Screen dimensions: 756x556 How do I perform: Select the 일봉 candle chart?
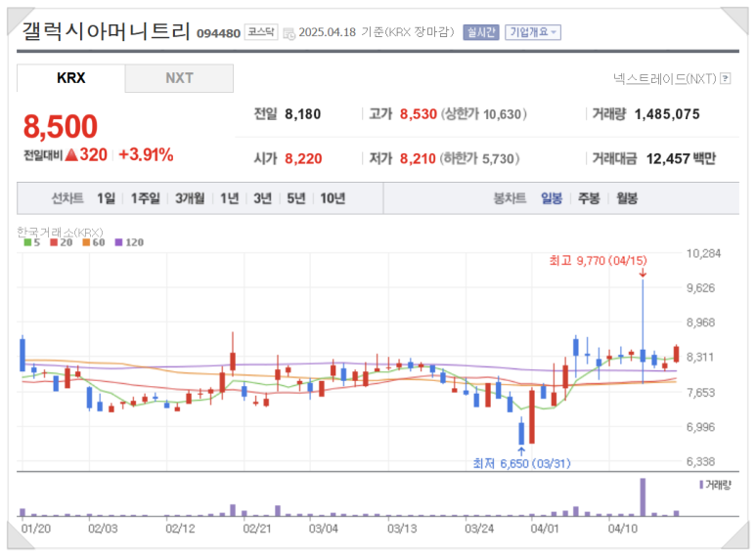point(552,198)
